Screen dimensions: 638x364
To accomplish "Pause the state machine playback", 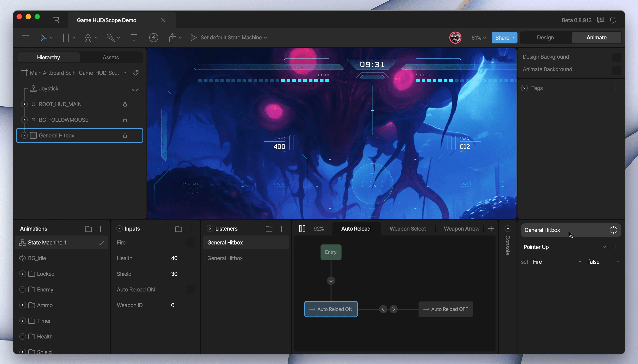I will 302,229.
